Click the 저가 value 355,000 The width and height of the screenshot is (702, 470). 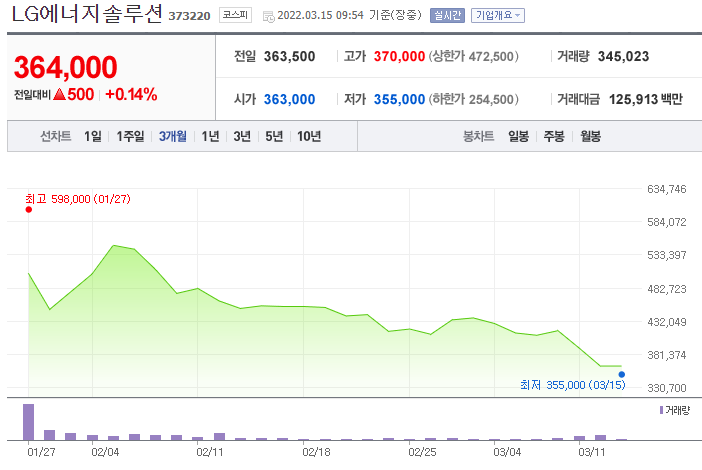(399, 99)
